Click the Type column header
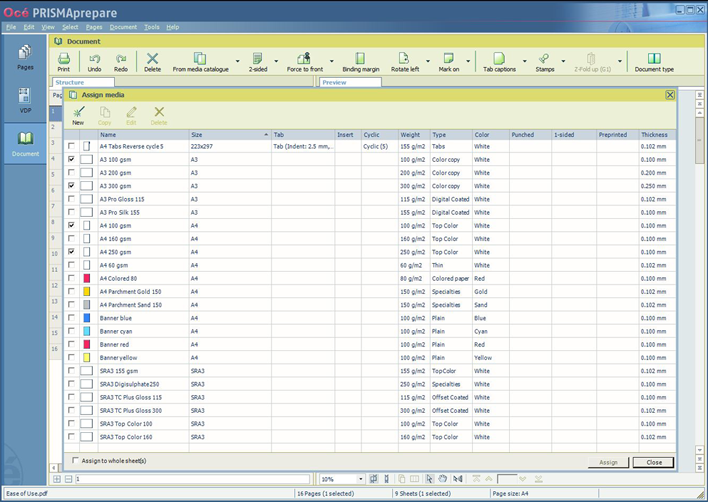Viewport: 708px width, 502px height. (x=451, y=135)
